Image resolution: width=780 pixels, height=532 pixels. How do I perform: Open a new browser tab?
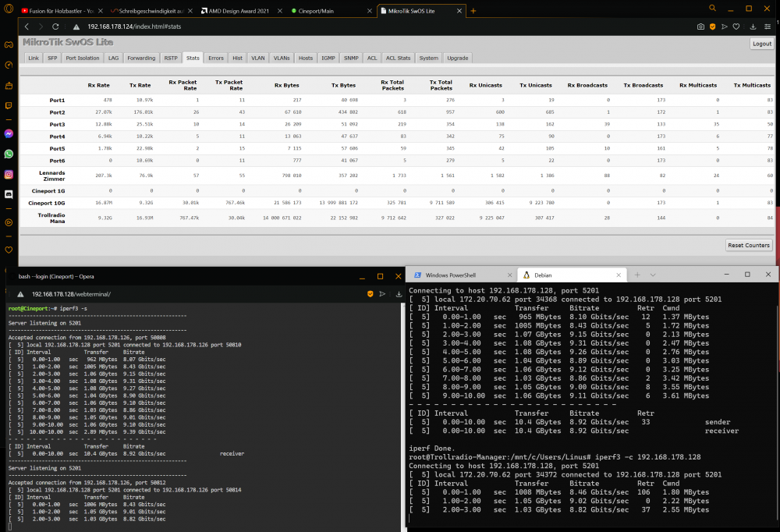pyautogui.click(x=473, y=11)
